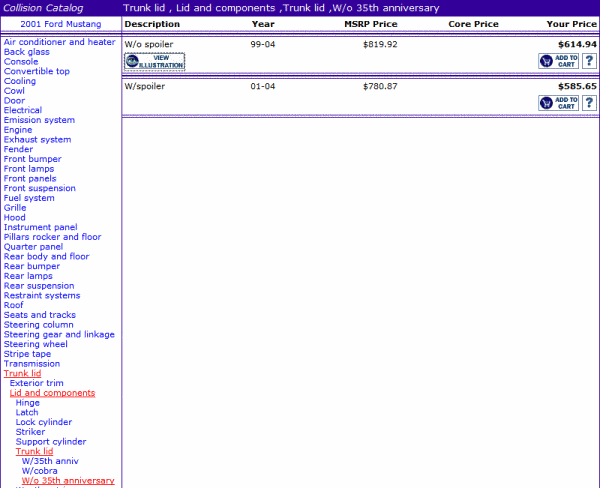Open Front panels category
This screenshot has width=600, height=488.
[30, 179]
